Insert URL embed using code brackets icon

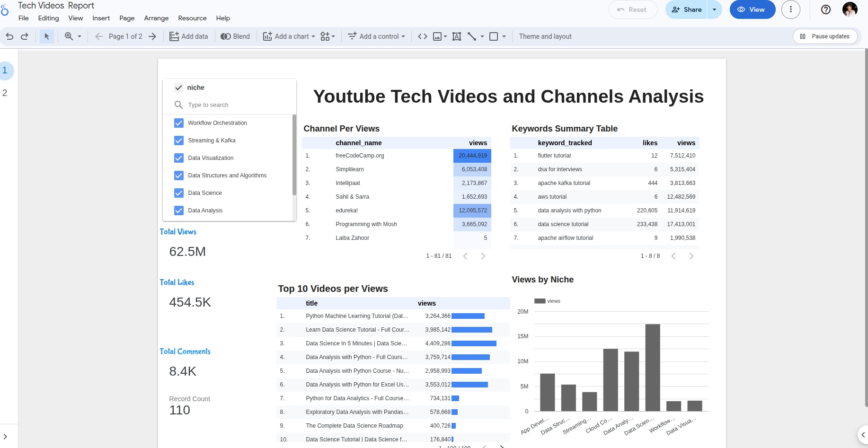coord(423,36)
